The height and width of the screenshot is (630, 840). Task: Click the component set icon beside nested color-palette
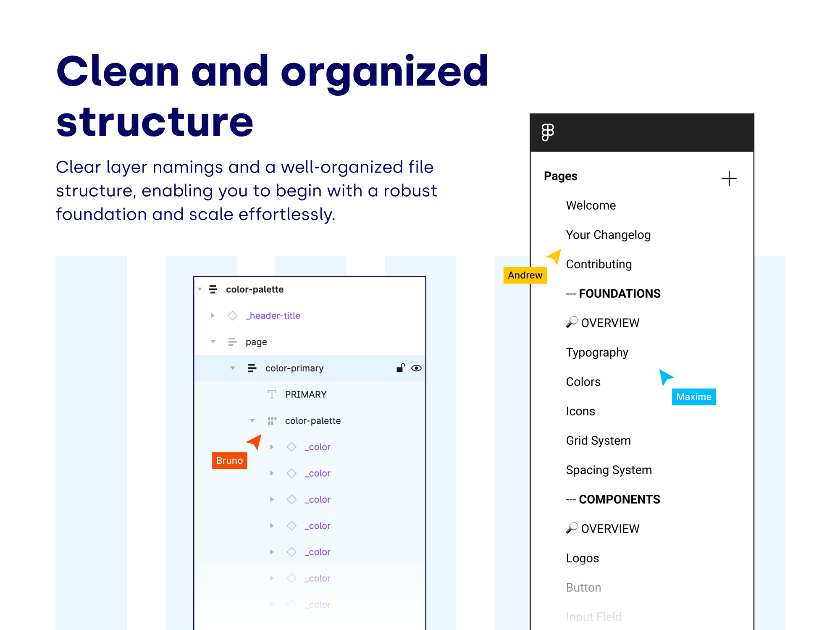(272, 420)
